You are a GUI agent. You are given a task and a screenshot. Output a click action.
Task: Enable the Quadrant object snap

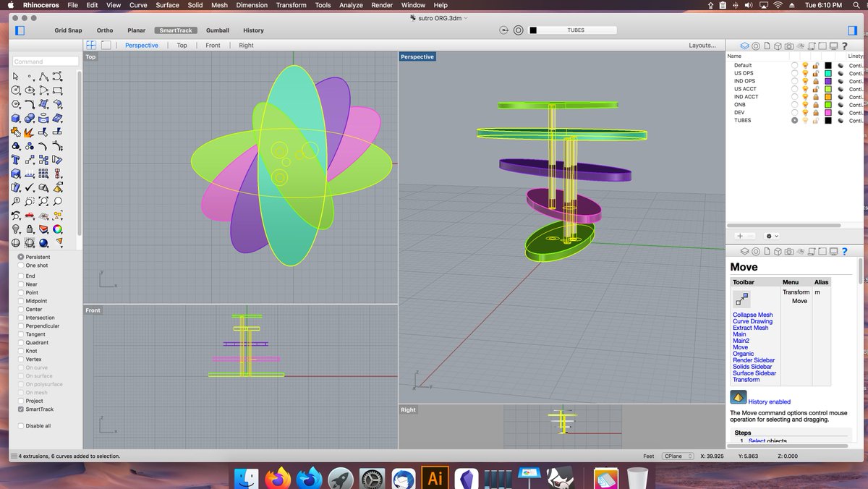click(x=20, y=343)
